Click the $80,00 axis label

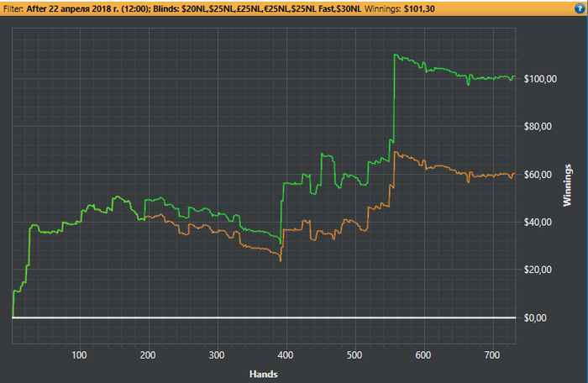[x=538, y=127]
